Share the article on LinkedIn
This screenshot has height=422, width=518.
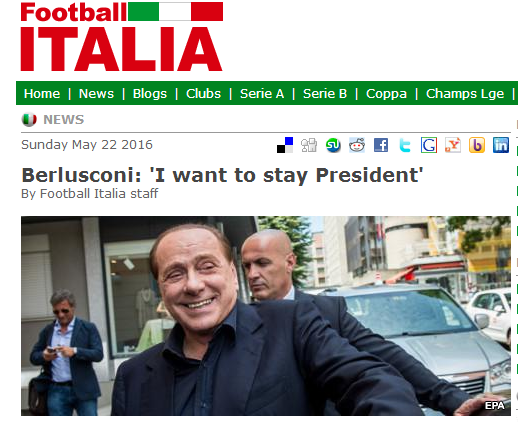501,145
